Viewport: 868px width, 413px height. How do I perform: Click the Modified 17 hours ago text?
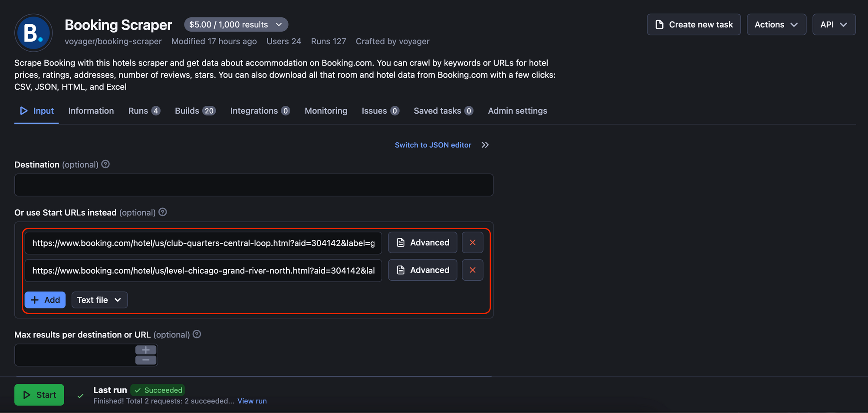pos(214,42)
